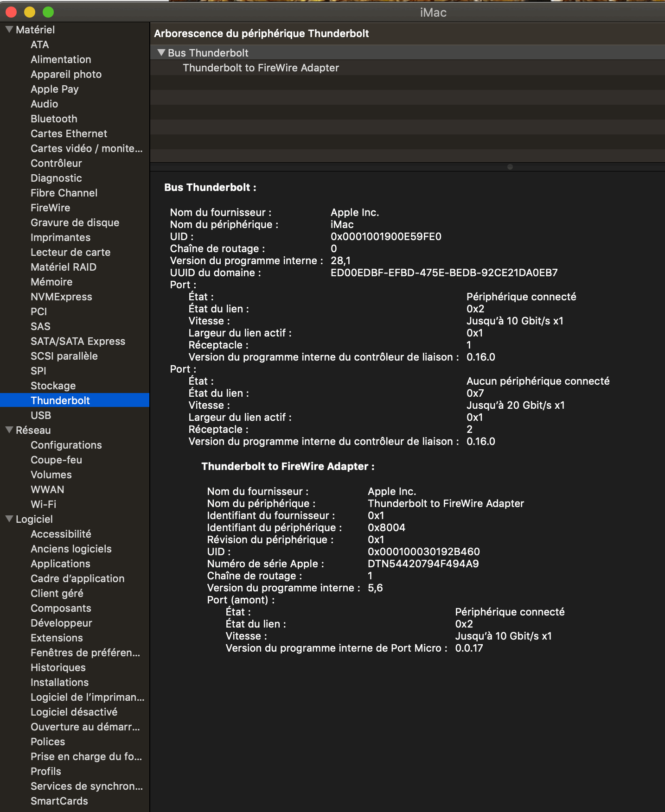This screenshot has width=665, height=812.
Task: Open Cartes Ethernet entry
Action: tap(69, 133)
